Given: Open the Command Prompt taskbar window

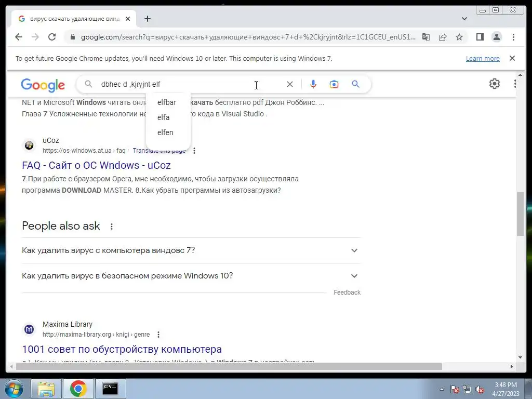Looking at the screenshot, I should (110, 389).
